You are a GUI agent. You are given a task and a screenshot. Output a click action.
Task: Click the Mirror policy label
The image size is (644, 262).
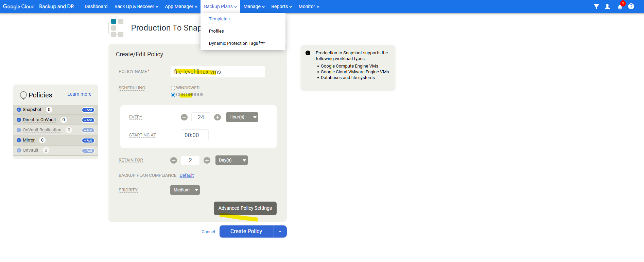[29, 140]
